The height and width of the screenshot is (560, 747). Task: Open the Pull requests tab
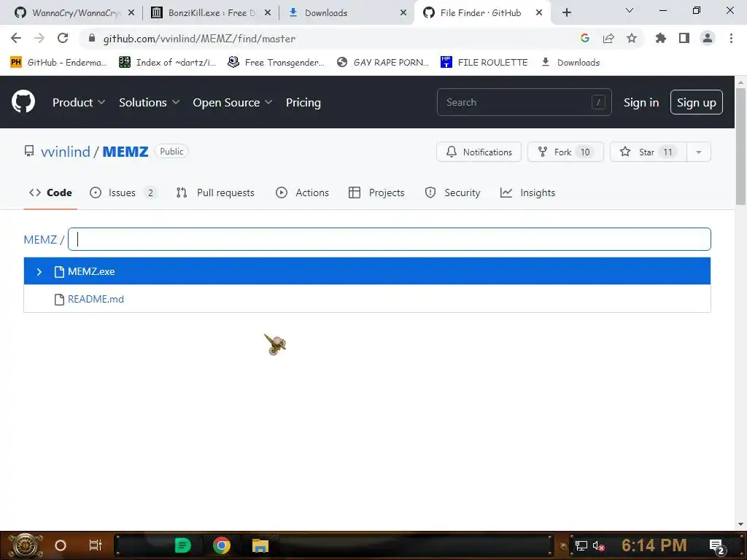(215, 192)
